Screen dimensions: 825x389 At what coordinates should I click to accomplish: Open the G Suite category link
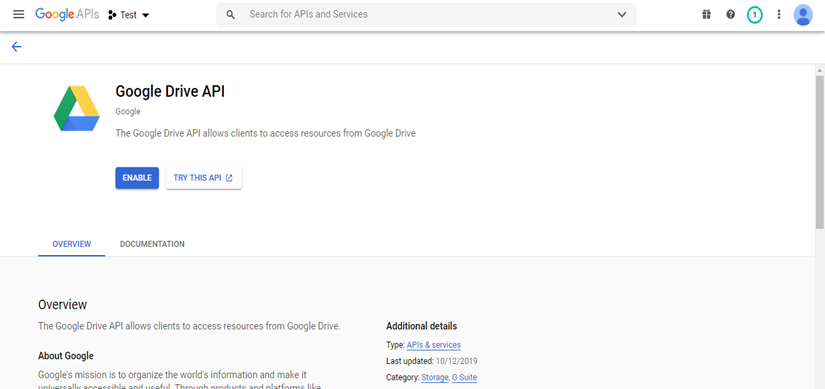coord(464,377)
